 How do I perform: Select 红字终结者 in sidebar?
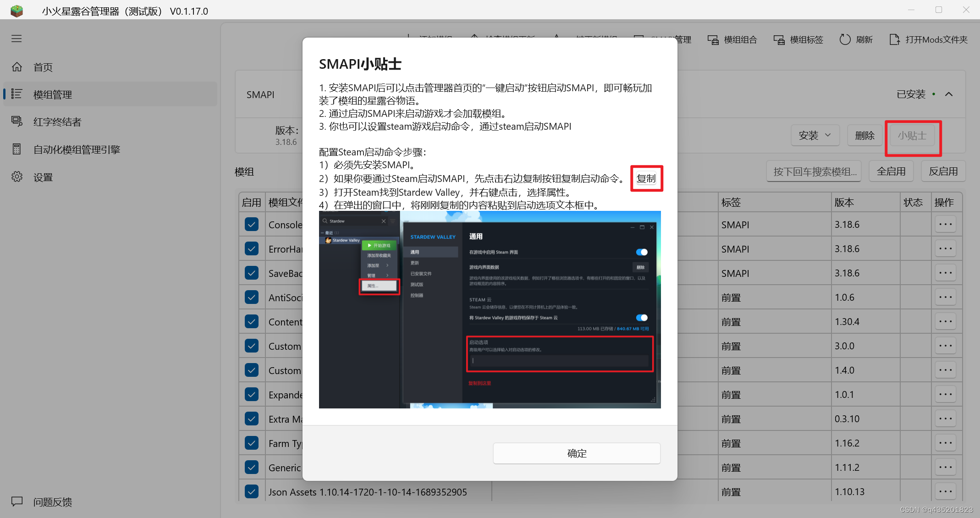57,122
